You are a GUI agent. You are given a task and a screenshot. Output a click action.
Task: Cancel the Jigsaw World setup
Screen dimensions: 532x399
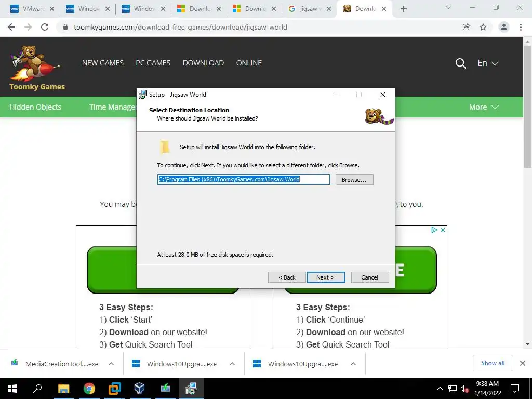(x=370, y=277)
